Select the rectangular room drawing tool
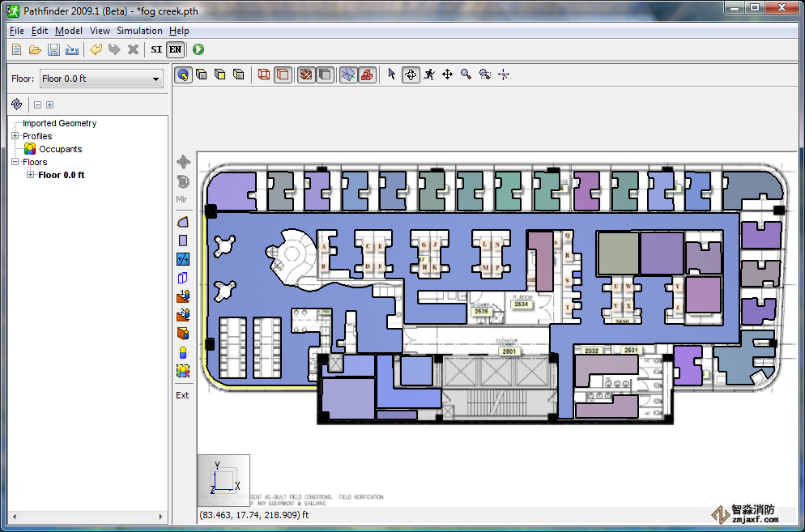The height and width of the screenshot is (532, 805). (183, 240)
